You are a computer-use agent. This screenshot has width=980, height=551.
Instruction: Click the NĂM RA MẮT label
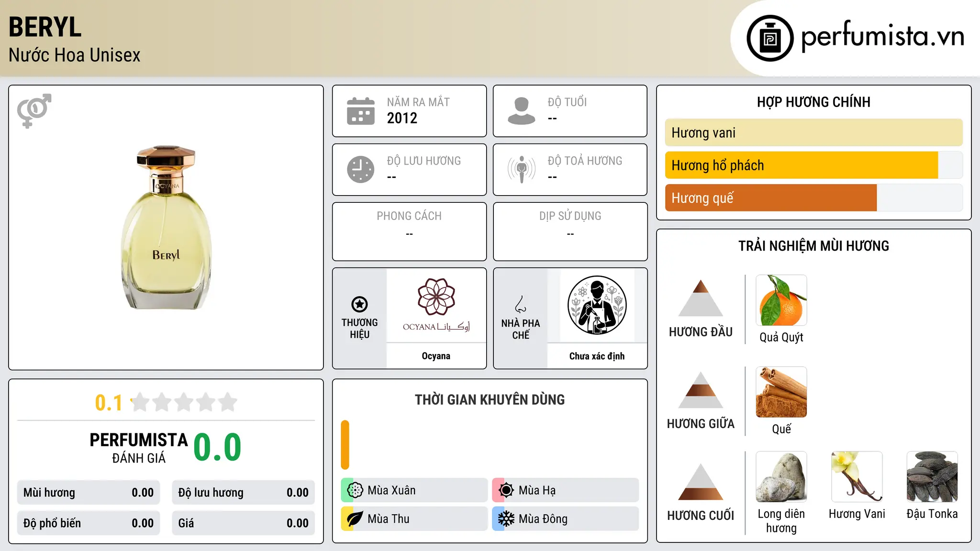pos(418,102)
